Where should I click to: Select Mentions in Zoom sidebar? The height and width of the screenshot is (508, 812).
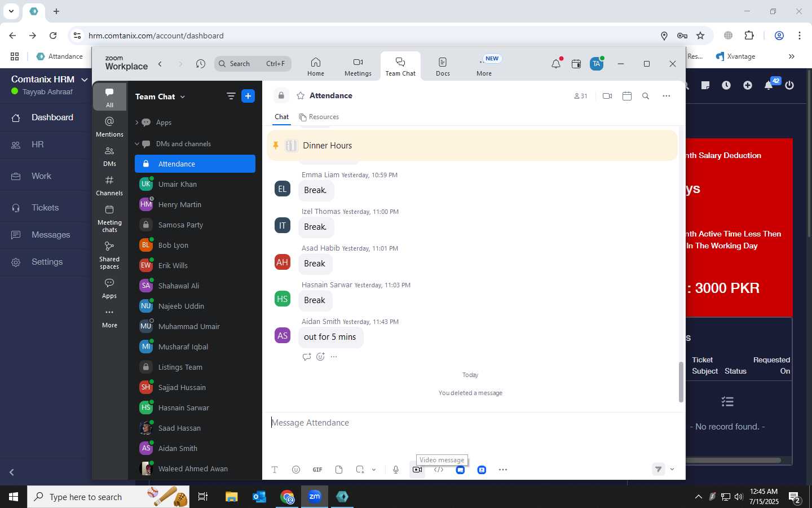point(109,127)
